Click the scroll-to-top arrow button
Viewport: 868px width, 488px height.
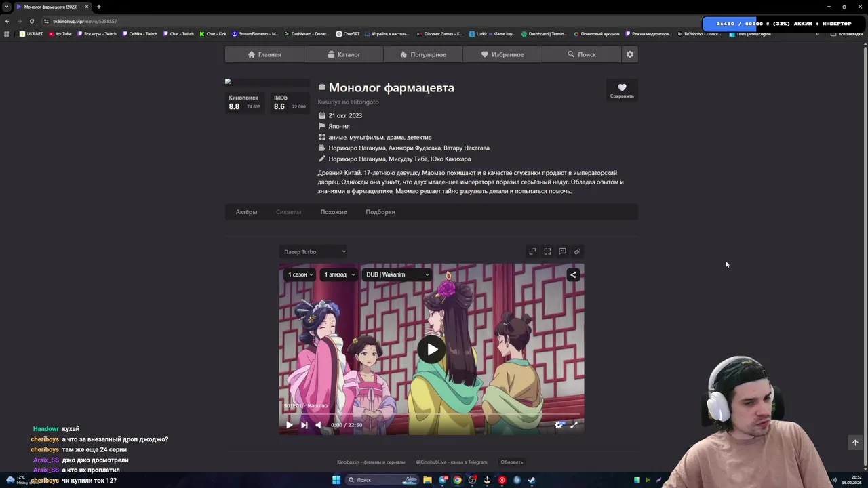pos(855,443)
